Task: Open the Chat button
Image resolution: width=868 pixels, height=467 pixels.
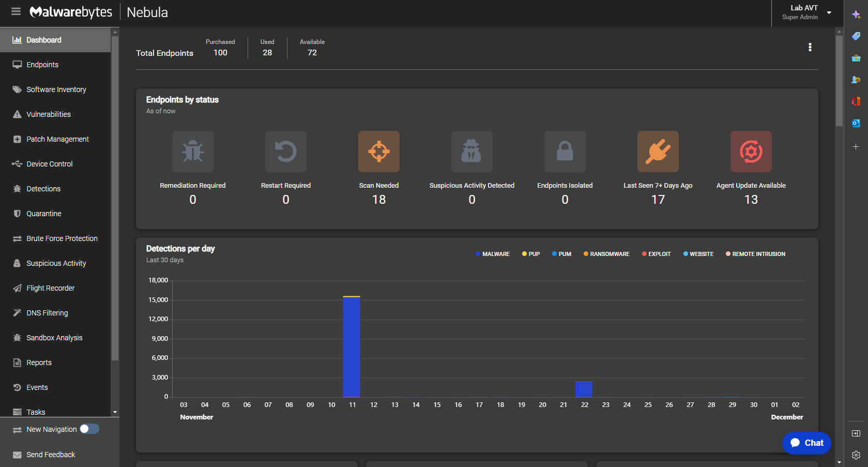Action: 806,443
